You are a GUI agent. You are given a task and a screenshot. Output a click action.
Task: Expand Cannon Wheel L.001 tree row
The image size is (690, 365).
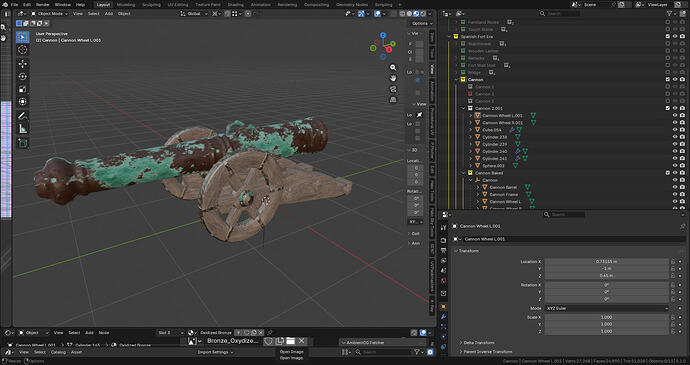pos(470,115)
